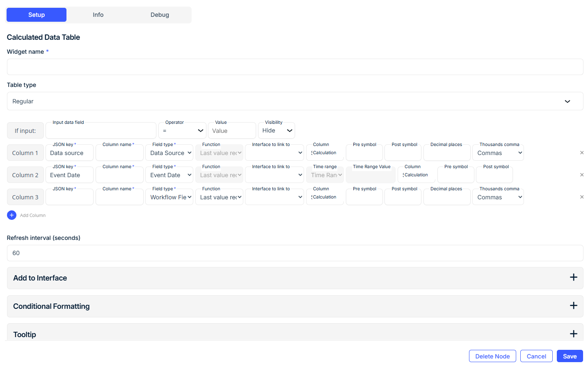
Task: Click the Widget name input field
Action: pos(295,67)
